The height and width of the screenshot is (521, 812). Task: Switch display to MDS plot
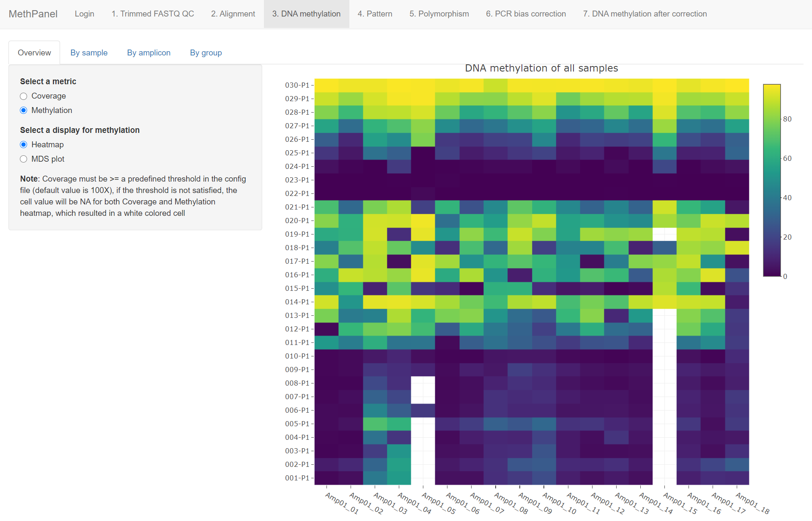click(x=24, y=159)
